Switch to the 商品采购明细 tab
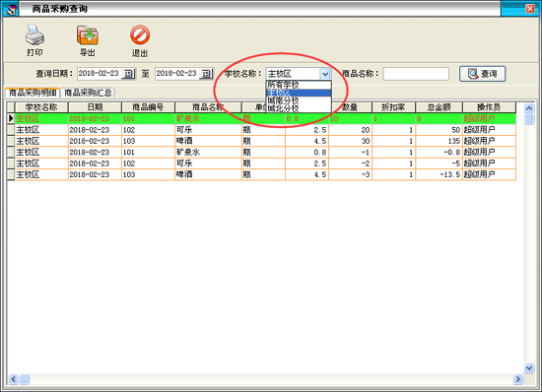This screenshot has height=392, width=542. pos(33,93)
